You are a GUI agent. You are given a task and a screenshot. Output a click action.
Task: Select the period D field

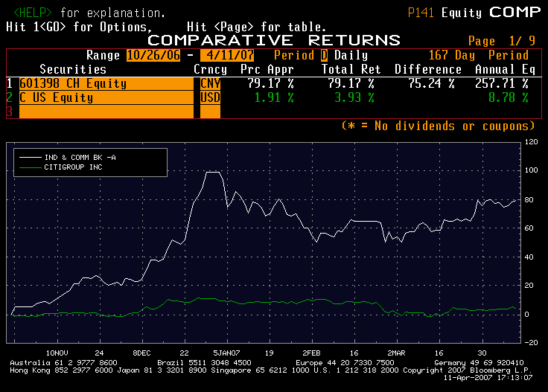[x=324, y=55]
